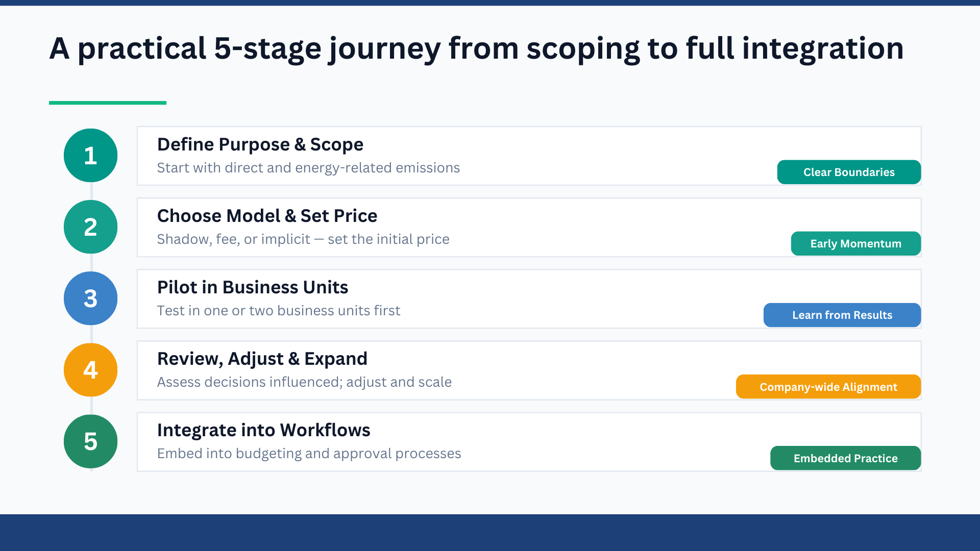The height and width of the screenshot is (551, 980).
Task: Select the budgeting and approval processes text
Action: point(309,454)
